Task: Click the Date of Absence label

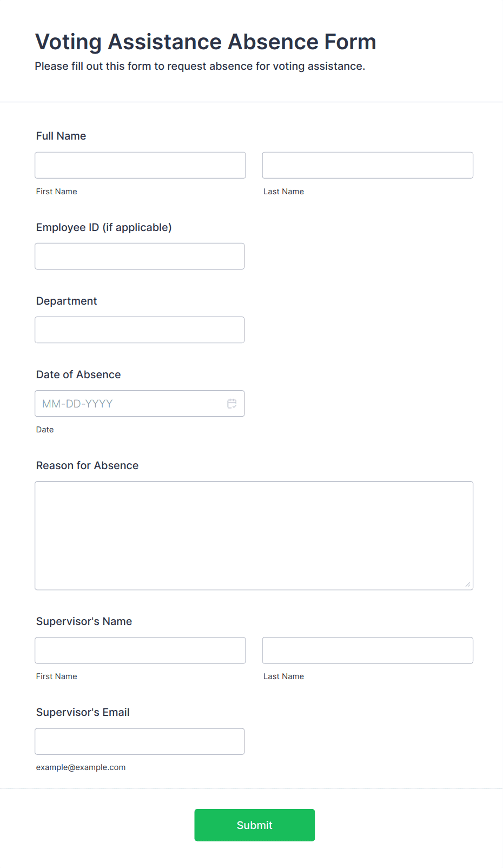Action: (x=78, y=374)
